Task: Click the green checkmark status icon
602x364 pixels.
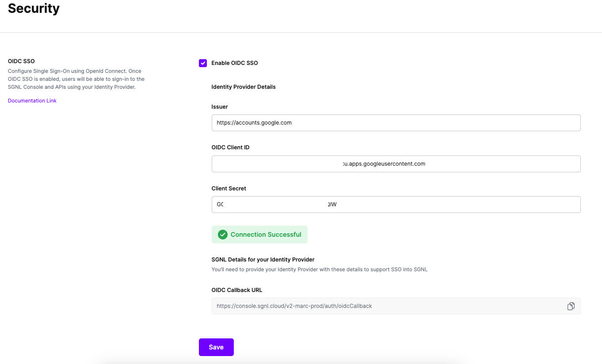Action: point(223,235)
